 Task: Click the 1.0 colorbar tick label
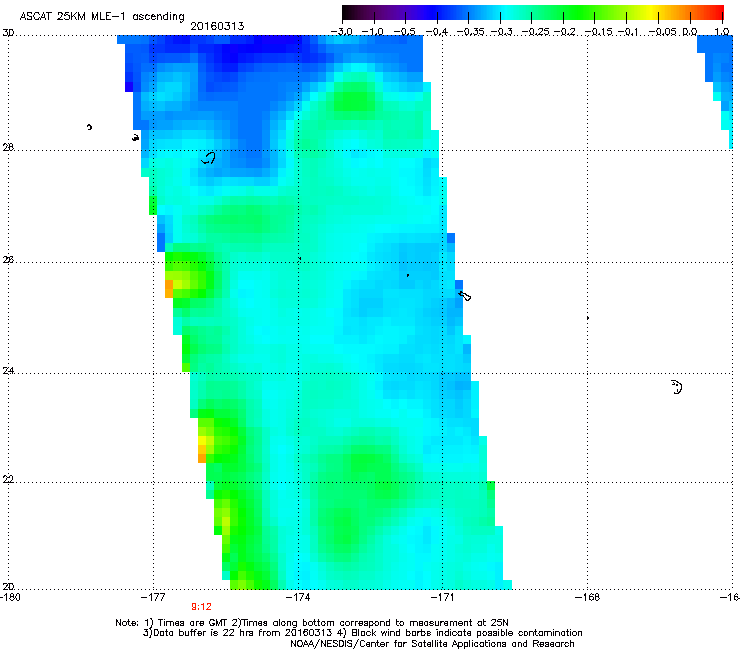[722, 32]
